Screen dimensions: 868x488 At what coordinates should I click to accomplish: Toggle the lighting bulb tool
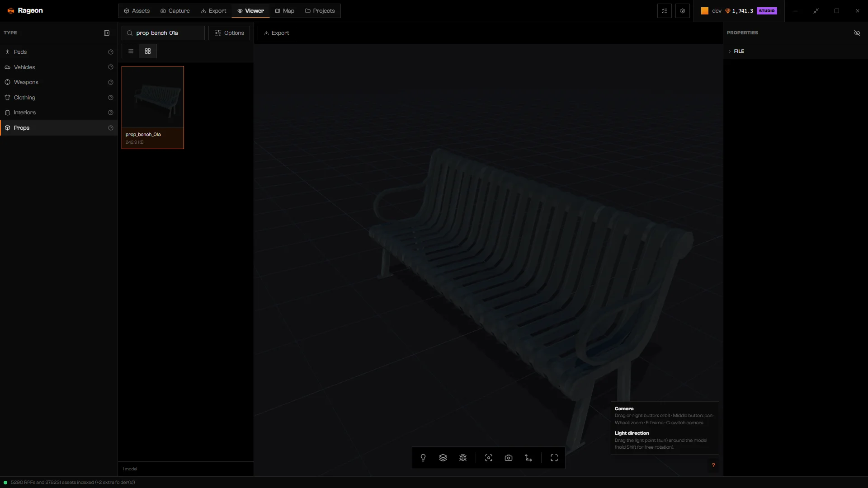click(423, 458)
